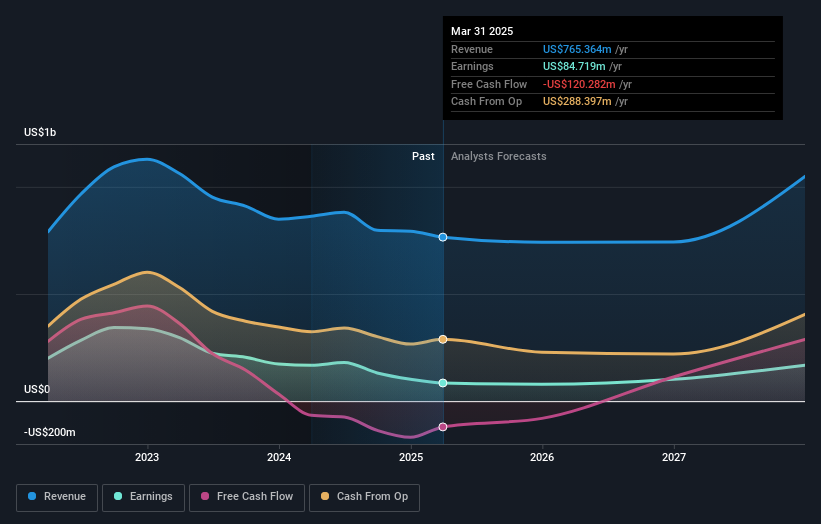Click the US$288.397m cash from op value

[x=577, y=102]
